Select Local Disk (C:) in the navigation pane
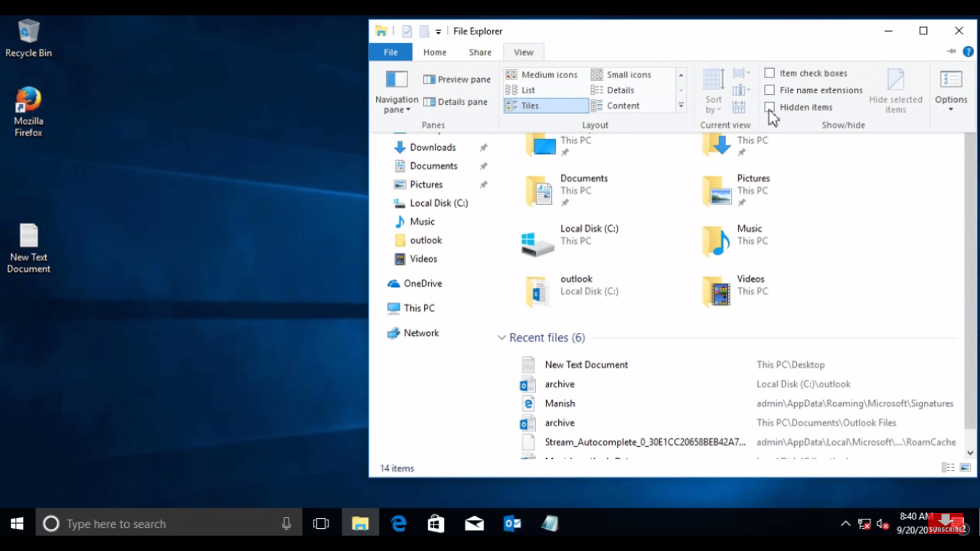Image resolution: width=980 pixels, height=551 pixels. point(438,203)
